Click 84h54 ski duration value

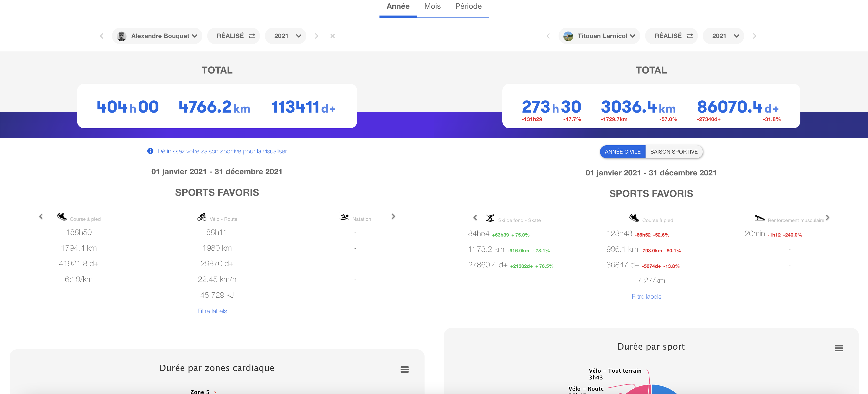coord(479,233)
